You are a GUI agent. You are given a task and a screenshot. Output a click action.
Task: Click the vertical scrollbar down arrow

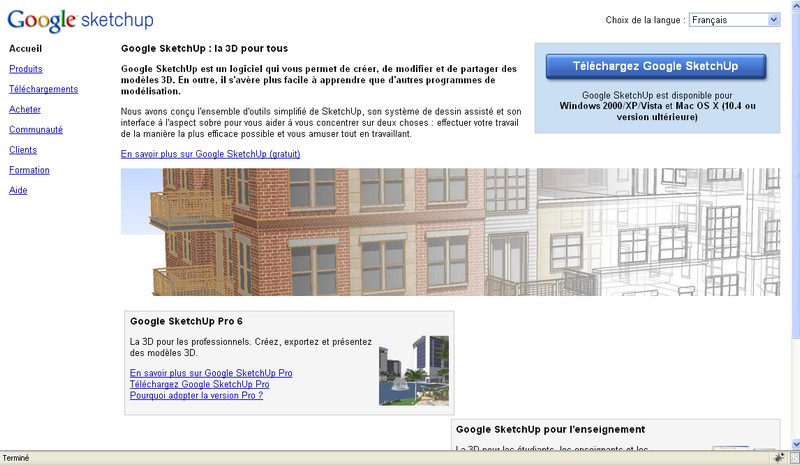tap(795, 444)
